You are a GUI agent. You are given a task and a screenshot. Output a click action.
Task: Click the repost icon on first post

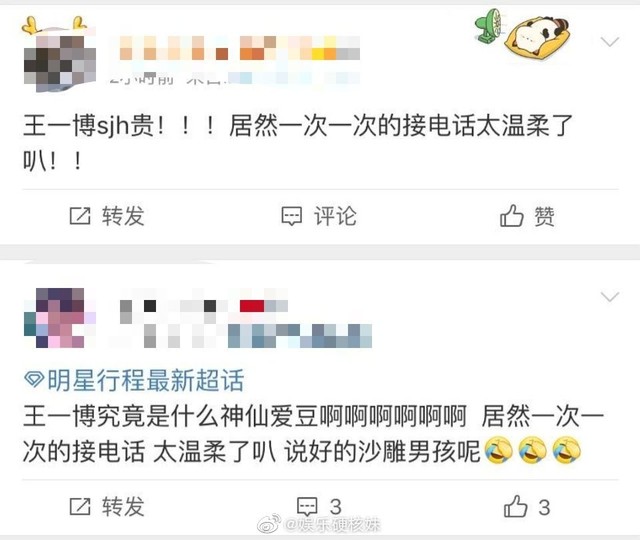point(80,216)
